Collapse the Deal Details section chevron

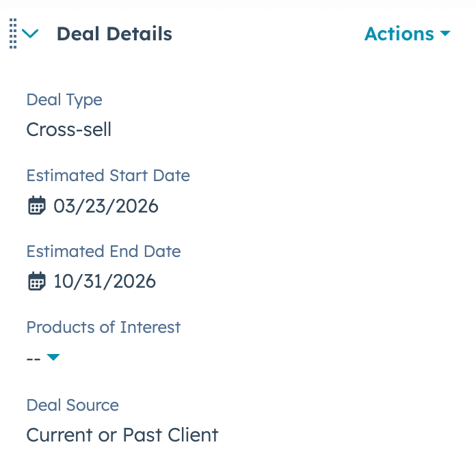(30, 33)
